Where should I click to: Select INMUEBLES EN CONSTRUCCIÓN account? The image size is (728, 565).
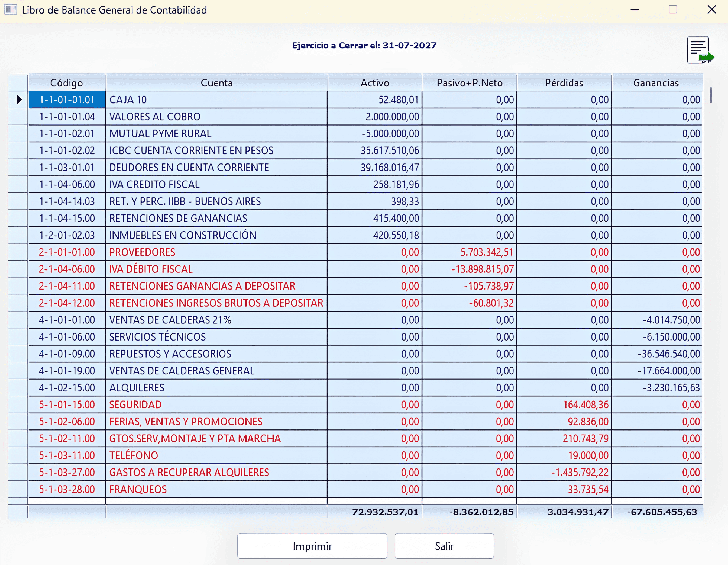pyautogui.click(x=216, y=236)
